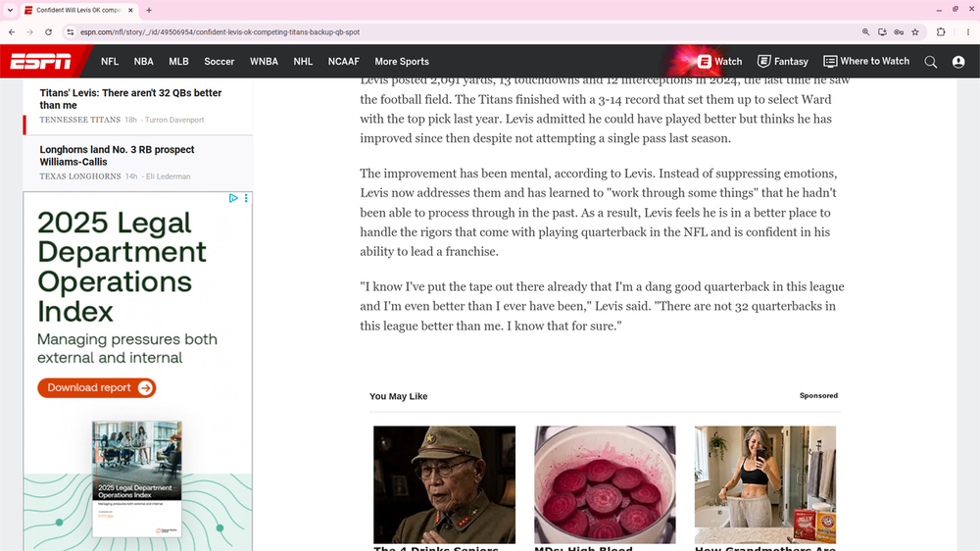Go back using browser back arrow
Screen dimensions: 980x551
[x=12, y=32]
